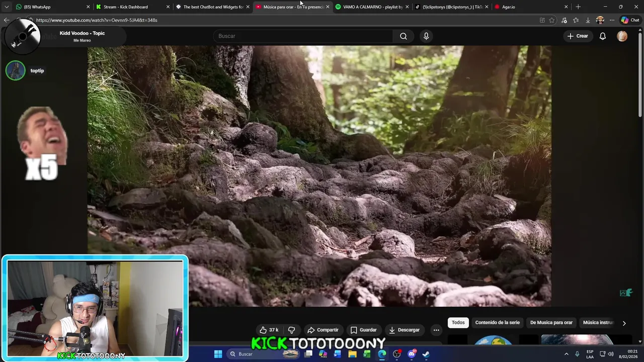This screenshot has height=362, width=644.
Task: Open Edge downloads icon
Action: [588, 20]
